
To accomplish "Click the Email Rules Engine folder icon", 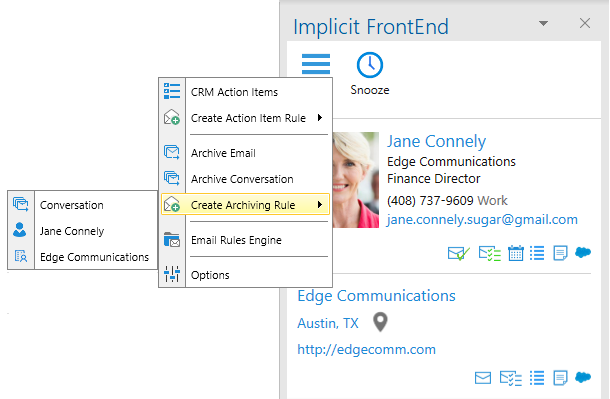I will [172, 240].
